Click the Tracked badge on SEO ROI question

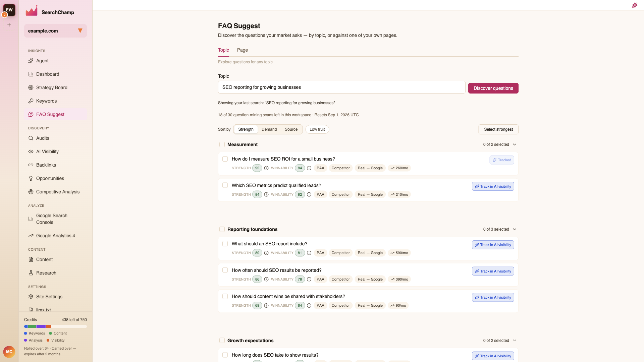click(501, 160)
